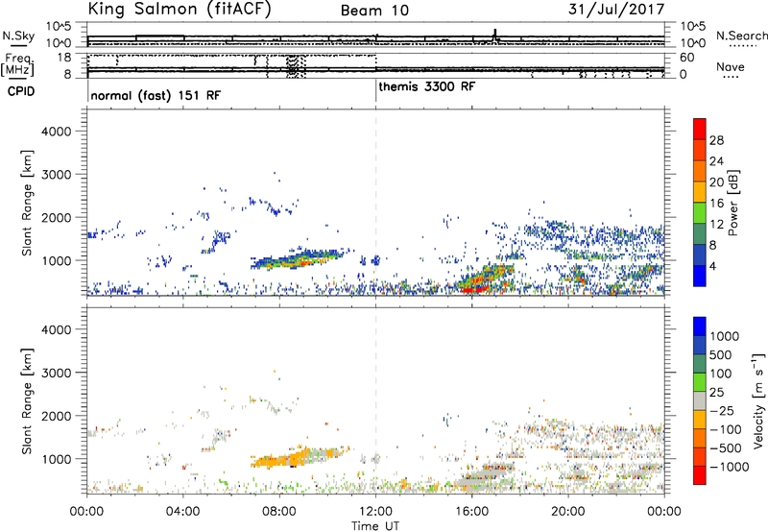Click the noise spike near 17:00 in N.Sky panel
This screenshot has width=768, height=532.
pyautogui.click(x=495, y=35)
